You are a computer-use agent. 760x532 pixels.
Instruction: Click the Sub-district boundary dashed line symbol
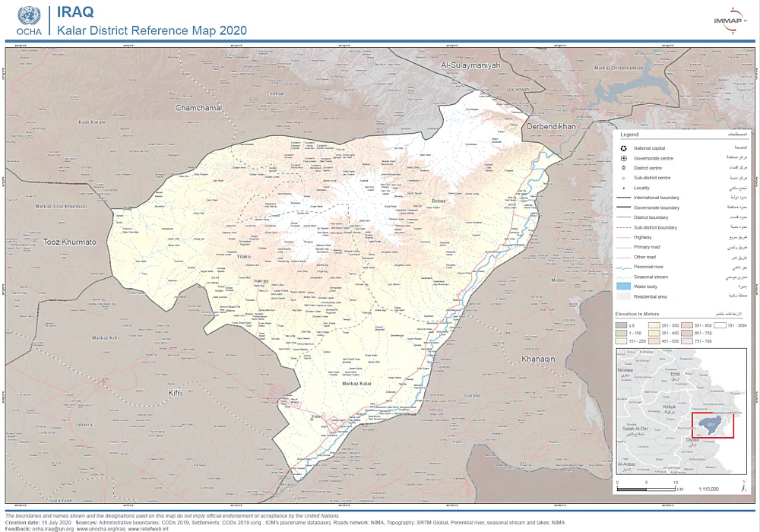[x=623, y=227]
